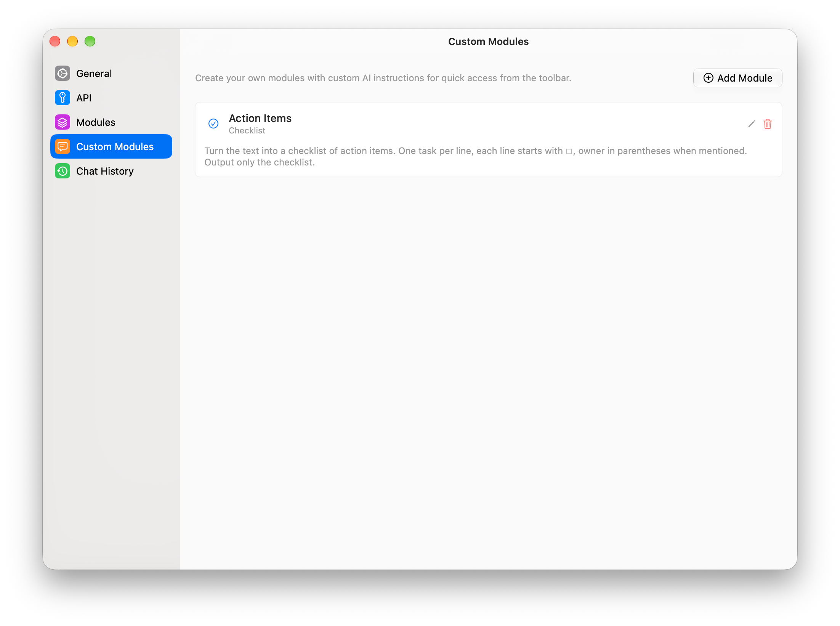Select Modules label in the sidebar
Image resolution: width=840 pixels, height=626 pixels.
(x=96, y=122)
